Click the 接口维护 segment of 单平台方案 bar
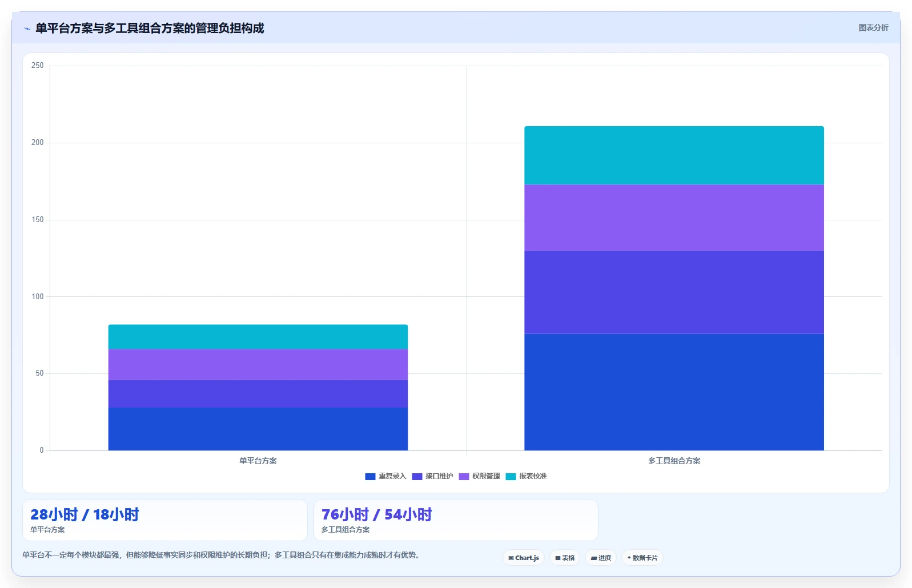This screenshot has width=912, height=588. (258, 394)
